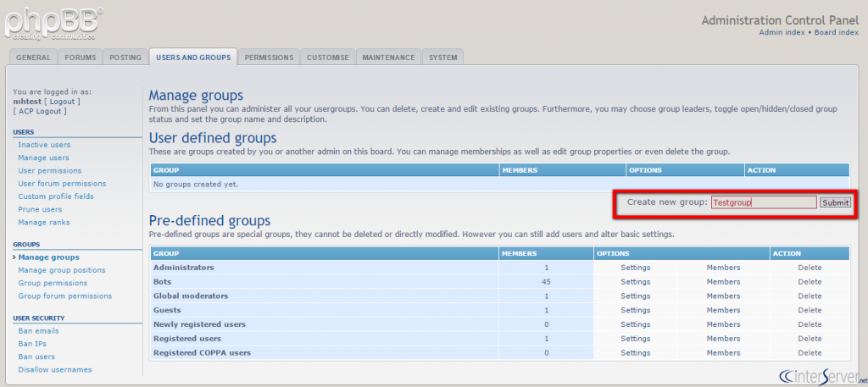Click the Administrators group name

click(x=183, y=268)
